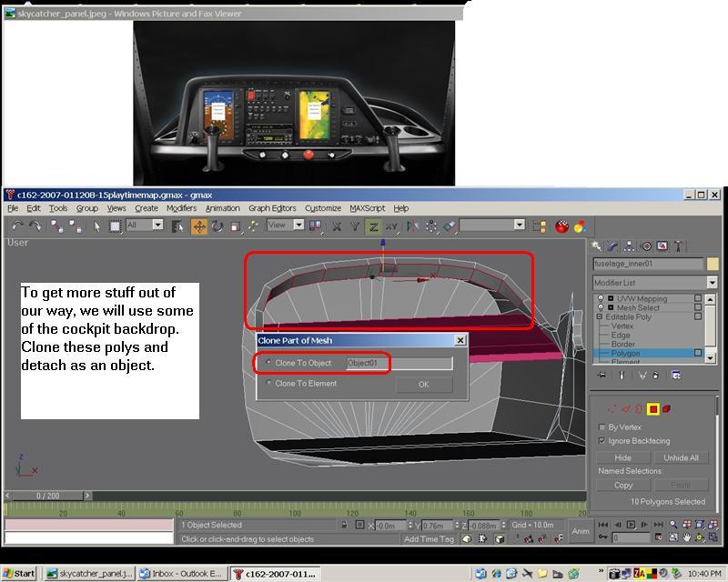Click the Unhide All button
The width and height of the screenshot is (728, 582).
tap(681, 457)
